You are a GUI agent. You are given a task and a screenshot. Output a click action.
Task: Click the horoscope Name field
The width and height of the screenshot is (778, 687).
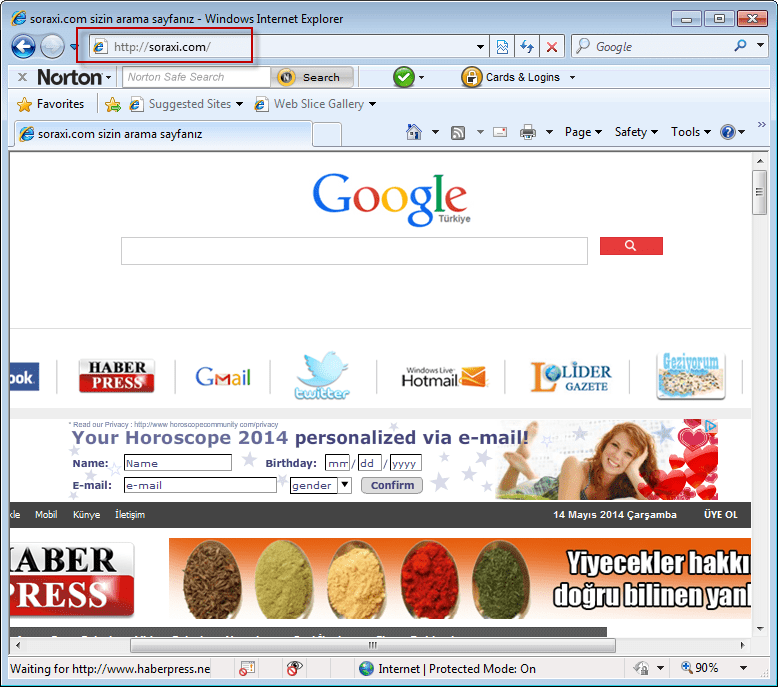[178, 463]
